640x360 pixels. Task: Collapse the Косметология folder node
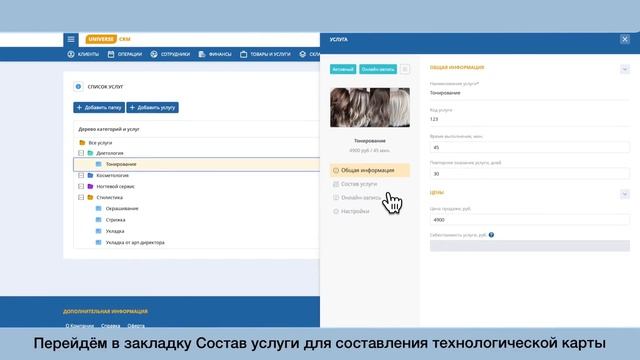tap(81, 175)
